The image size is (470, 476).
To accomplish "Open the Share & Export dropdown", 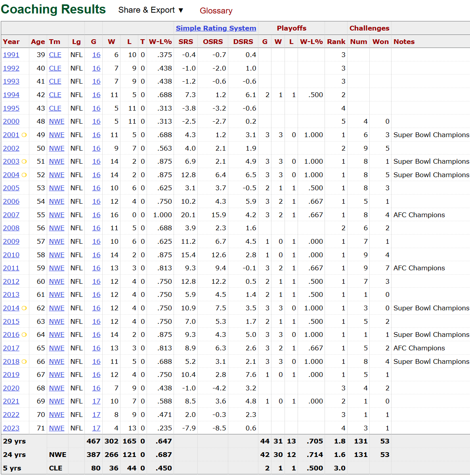I will coord(151,10).
